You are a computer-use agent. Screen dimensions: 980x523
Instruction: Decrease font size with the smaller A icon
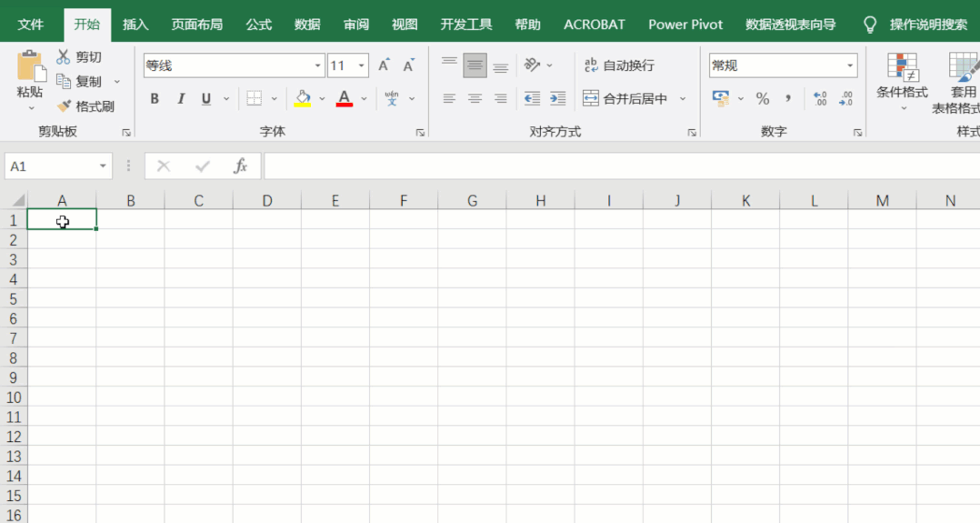pos(409,65)
